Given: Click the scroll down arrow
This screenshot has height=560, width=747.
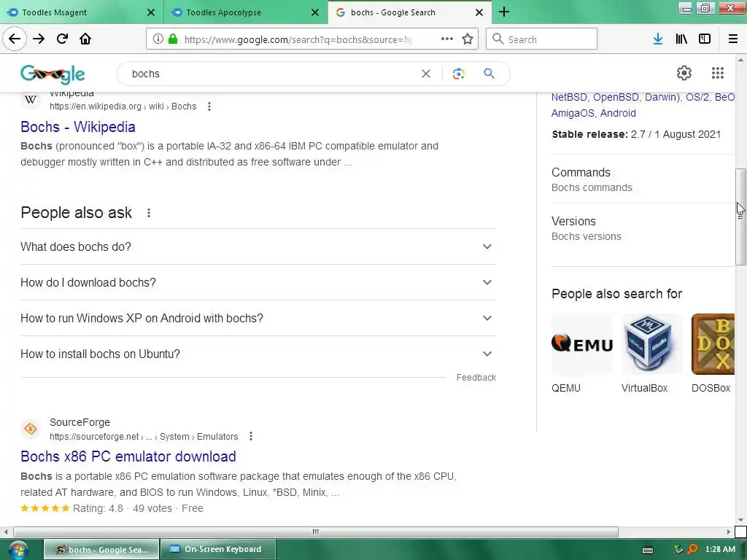Looking at the screenshot, I should pos(740,520).
